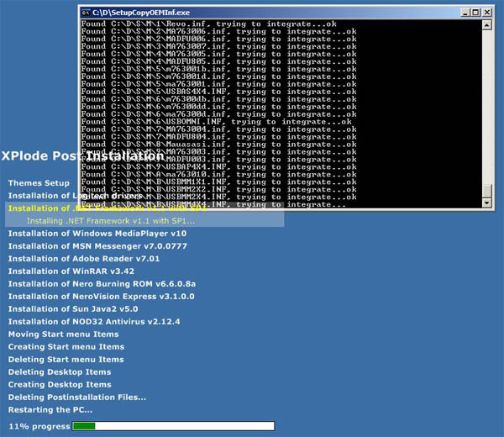
Task: Click 'Deleting Postinstallation Files...'
Action: pos(77,398)
